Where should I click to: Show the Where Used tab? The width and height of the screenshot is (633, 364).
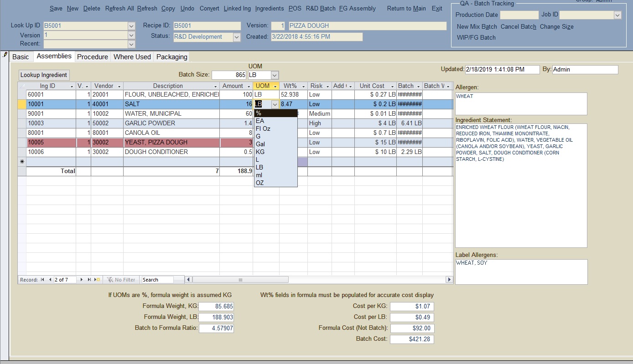tap(132, 57)
